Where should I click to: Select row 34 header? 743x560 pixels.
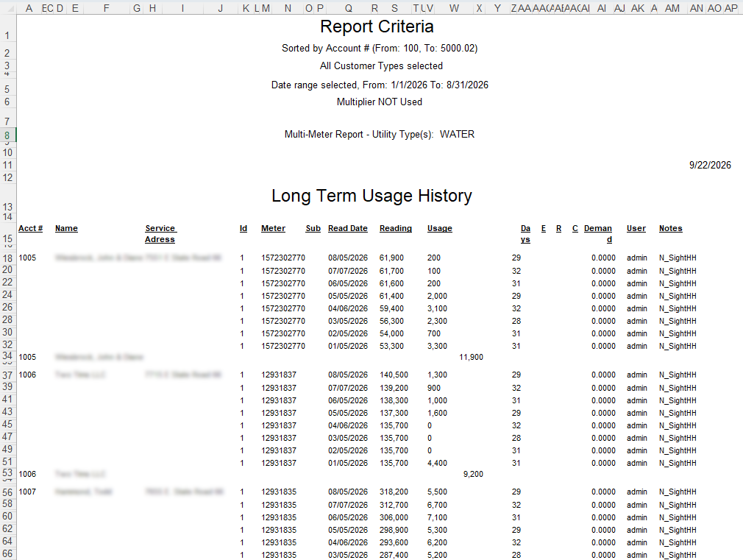click(x=7, y=356)
